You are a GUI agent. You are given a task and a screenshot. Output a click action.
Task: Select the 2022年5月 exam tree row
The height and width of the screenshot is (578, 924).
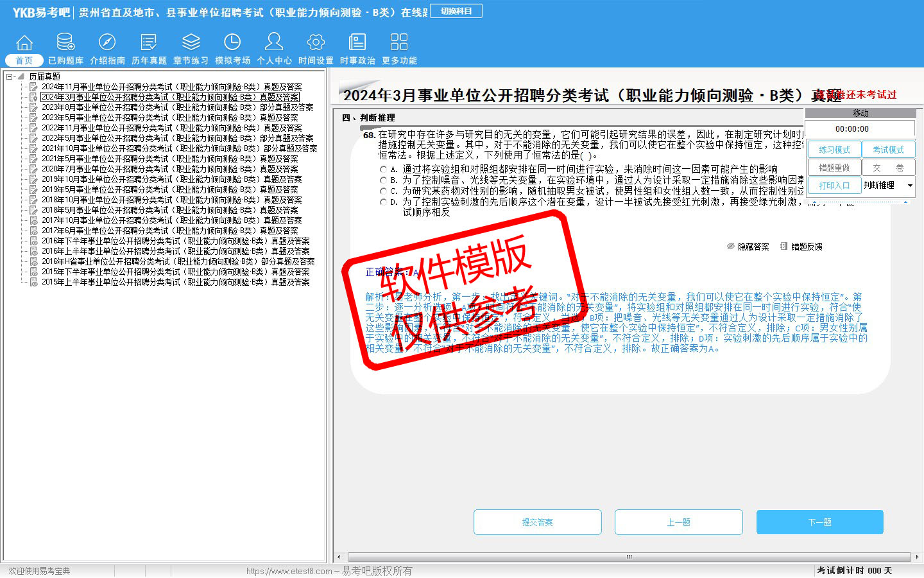178,138
